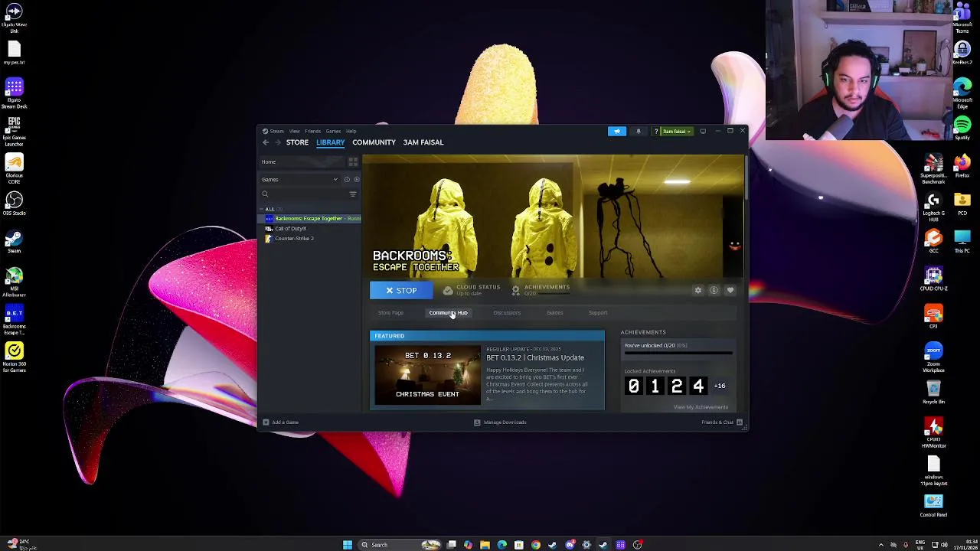Open MSI Afterburner desktop icon
This screenshot has height=551, width=980.
(14, 282)
